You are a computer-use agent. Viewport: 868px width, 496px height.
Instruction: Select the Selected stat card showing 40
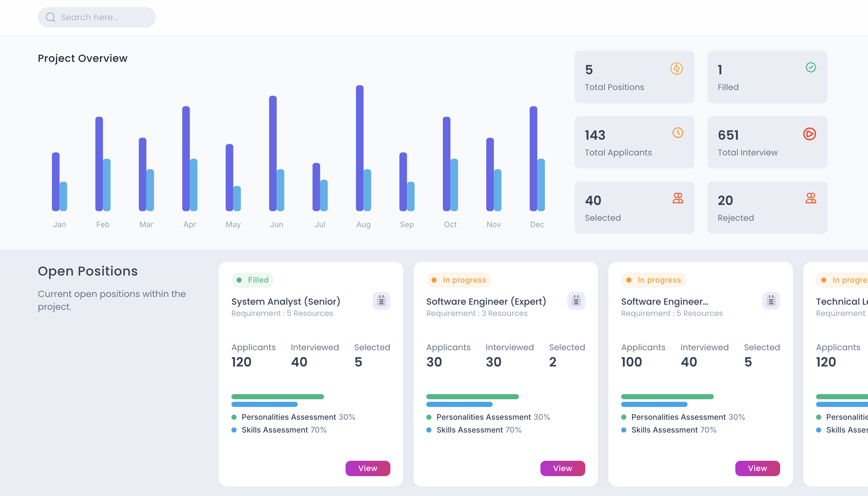pos(635,208)
